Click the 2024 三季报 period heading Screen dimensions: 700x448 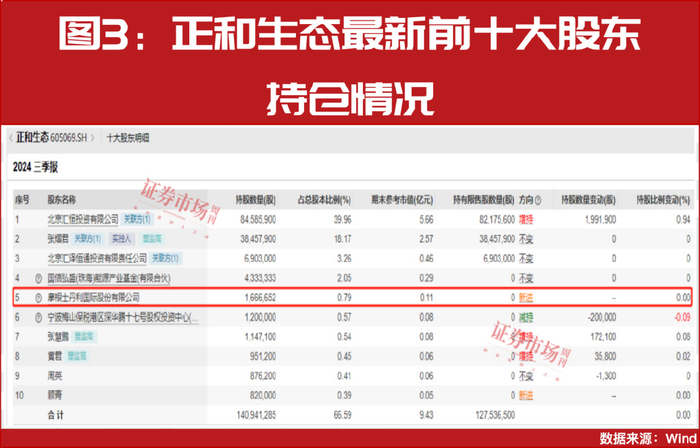(35, 167)
